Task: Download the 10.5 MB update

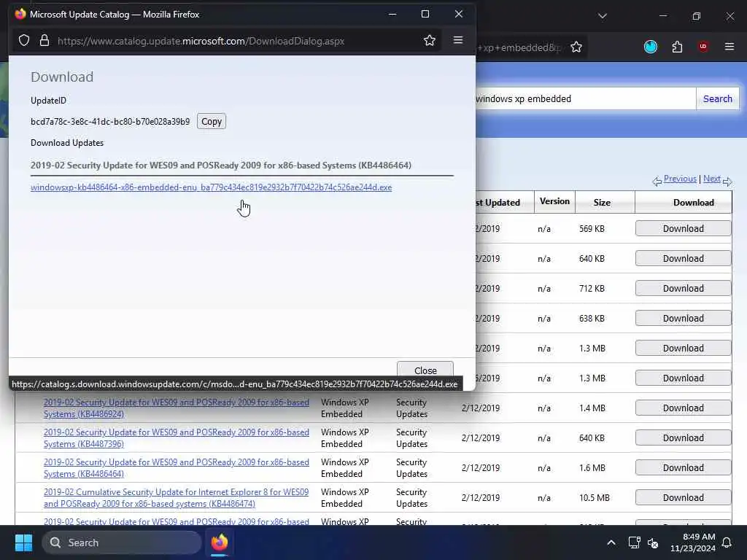Action: point(683,497)
